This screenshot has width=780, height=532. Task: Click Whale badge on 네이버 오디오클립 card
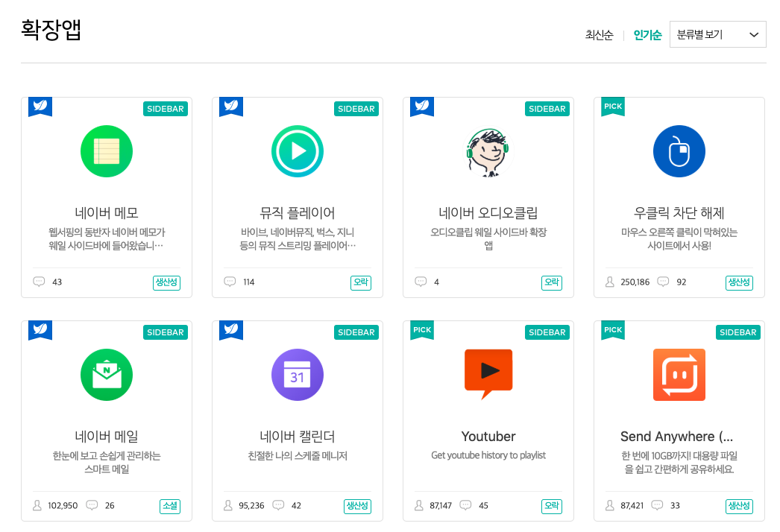422,107
